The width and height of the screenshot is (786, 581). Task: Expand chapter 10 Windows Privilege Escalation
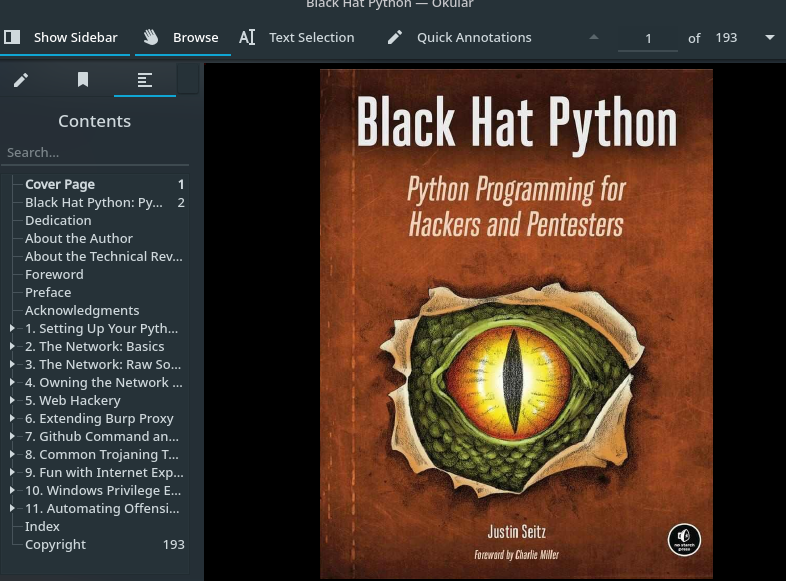point(12,490)
